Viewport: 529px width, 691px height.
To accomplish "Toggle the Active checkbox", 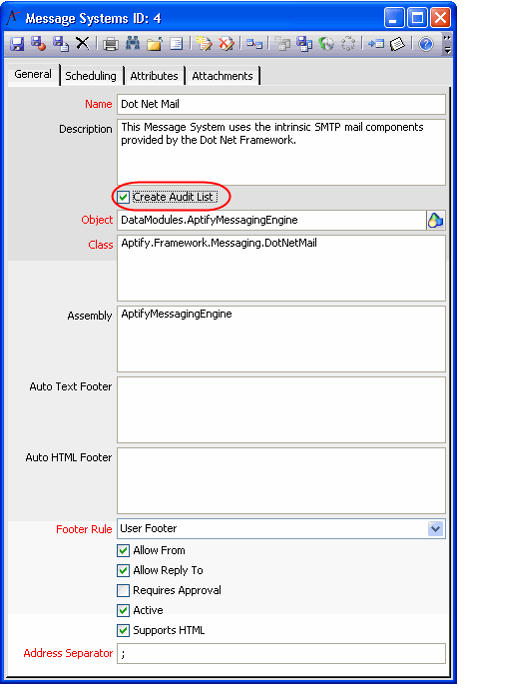I will tap(123, 610).
